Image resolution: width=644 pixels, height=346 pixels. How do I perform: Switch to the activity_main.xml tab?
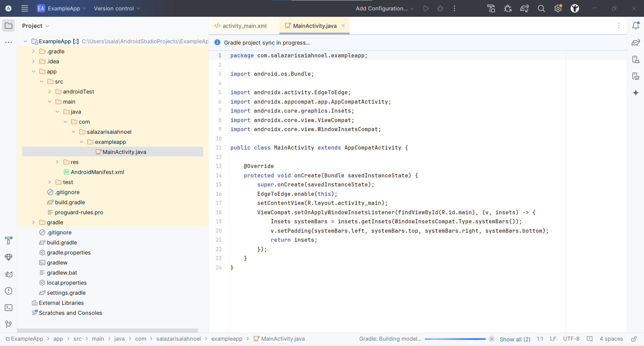[x=244, y=26]
